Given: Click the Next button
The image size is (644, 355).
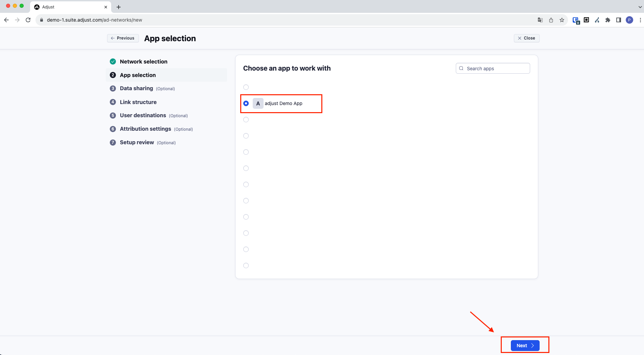Looking at the screenshot, I should tap(525, 346).
